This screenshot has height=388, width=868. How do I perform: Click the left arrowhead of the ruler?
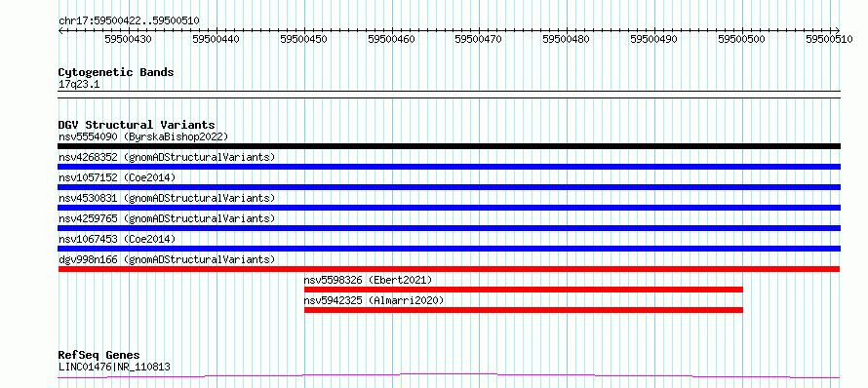click(60, 30)
